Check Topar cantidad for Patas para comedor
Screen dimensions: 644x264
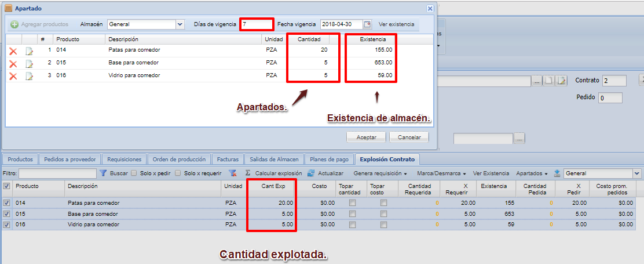[x=352, y=202]
